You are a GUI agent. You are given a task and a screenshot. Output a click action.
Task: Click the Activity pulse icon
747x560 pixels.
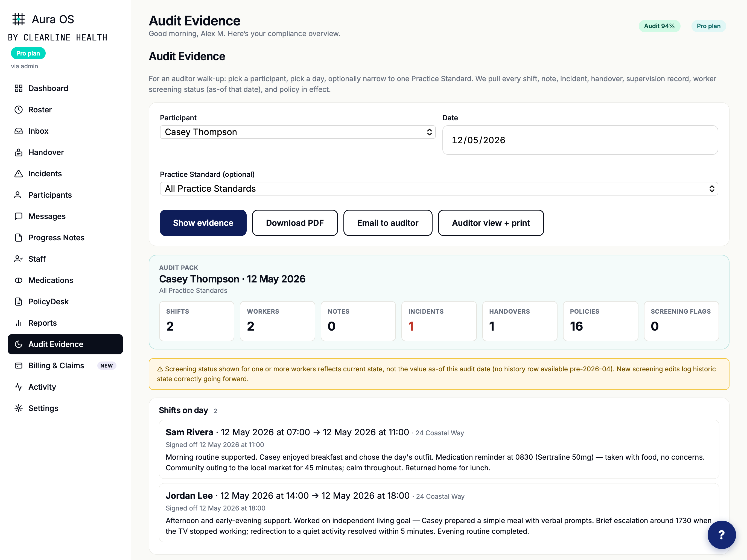click(x=19, y=387)
